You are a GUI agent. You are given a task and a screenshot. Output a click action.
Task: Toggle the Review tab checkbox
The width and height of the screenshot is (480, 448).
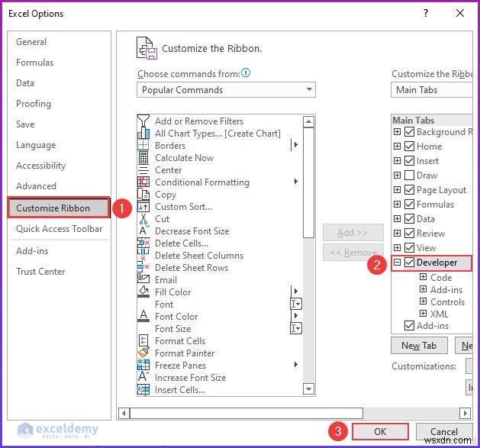tap(409, 233)
